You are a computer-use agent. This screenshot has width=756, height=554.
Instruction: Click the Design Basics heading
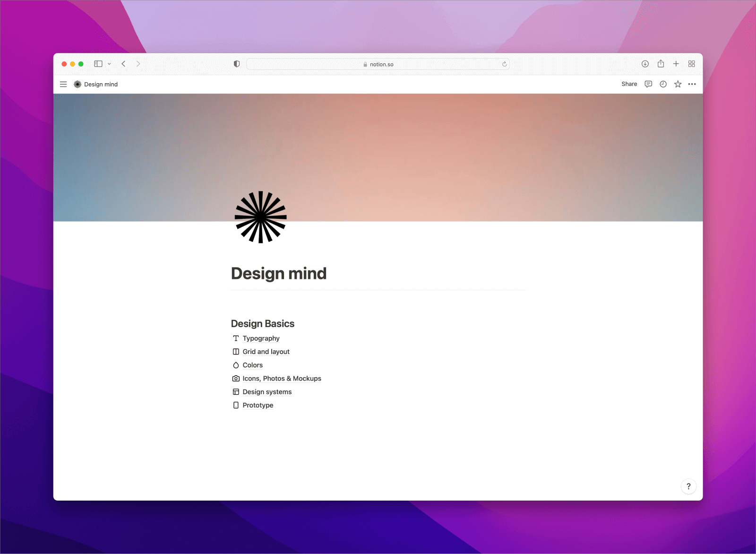263,323
